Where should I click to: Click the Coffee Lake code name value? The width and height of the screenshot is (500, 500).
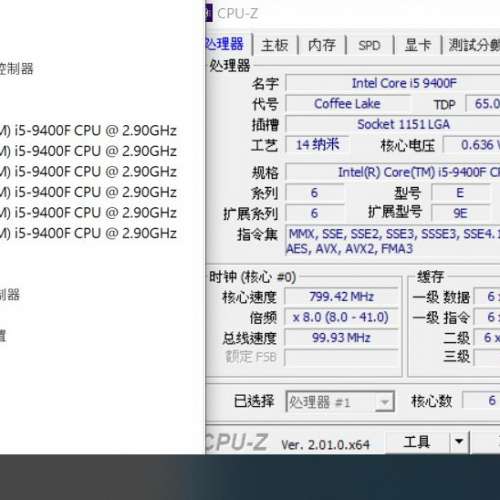[347, 104]
